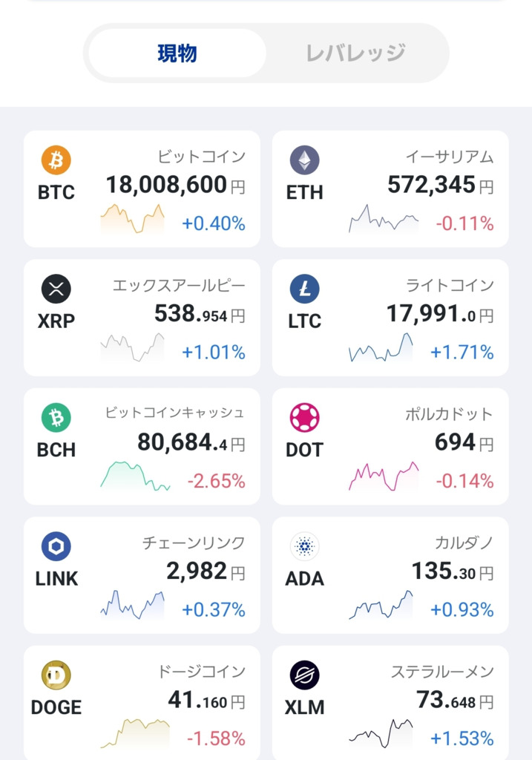Screen dimensions: 532x760
Task: View the DOT pink mini price chart
Action: 384,476
